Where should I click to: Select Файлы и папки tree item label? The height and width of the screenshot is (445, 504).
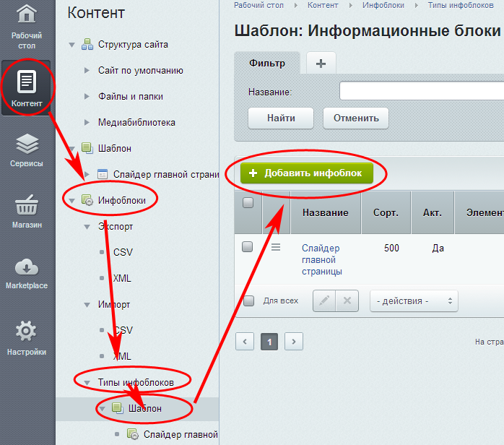point(131,96)
